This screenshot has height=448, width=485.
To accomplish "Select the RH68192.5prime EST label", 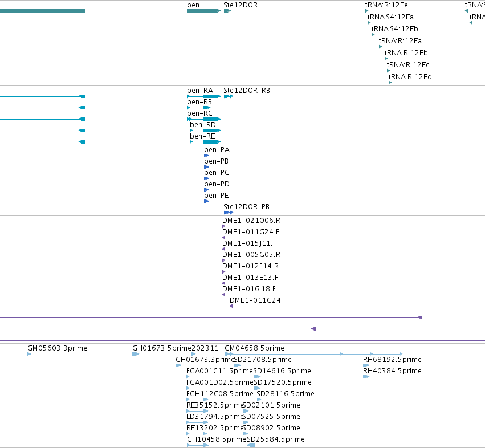I will click(392, 360).
